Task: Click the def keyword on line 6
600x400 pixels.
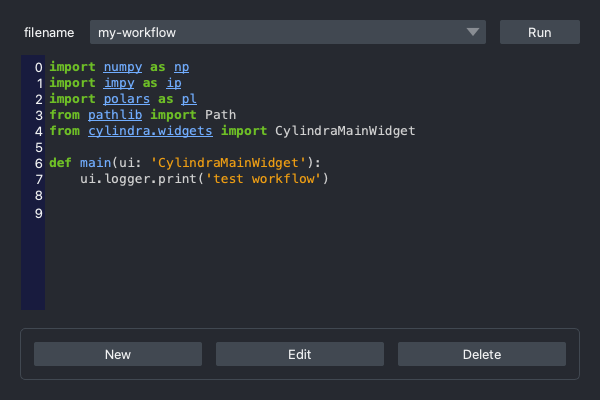Action: pos(60,163)
